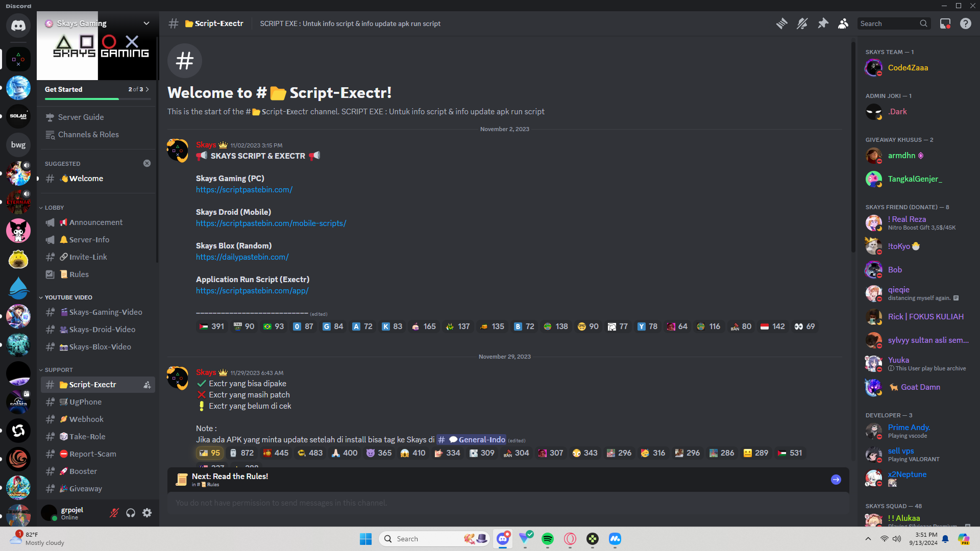Open user settings gear
The width and height of the screenshot is (980, 551).
coord(147,513)
